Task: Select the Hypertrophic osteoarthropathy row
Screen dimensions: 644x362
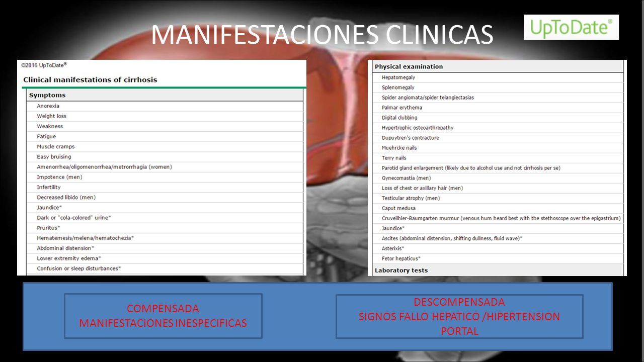Action: (x=498, y=128)
